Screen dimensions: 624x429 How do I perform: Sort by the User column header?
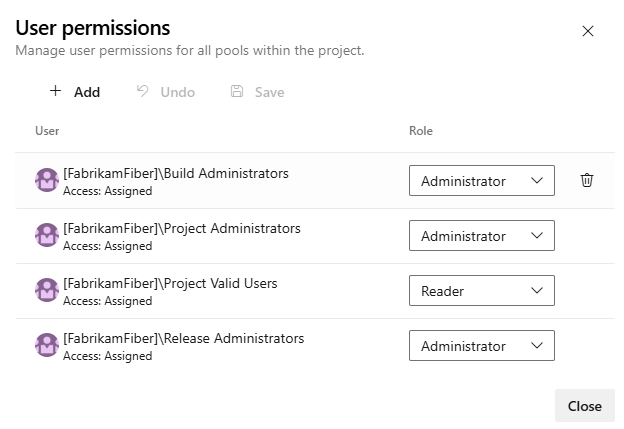47,131
